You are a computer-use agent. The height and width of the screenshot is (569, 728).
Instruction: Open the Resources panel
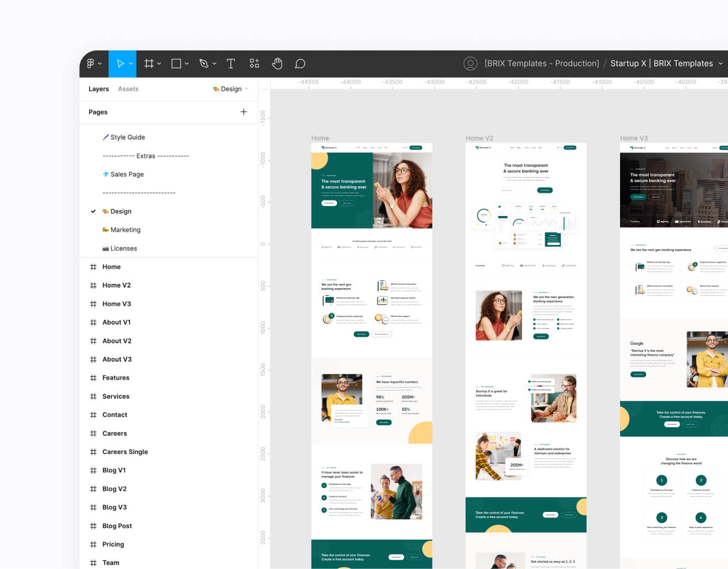tap(254, 63)
